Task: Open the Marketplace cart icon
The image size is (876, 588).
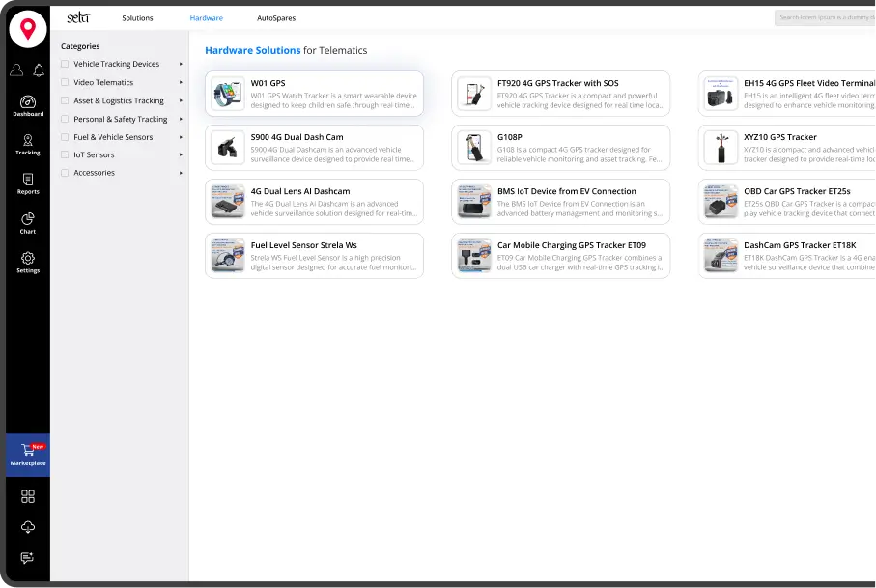Action: tap(28, 454)
